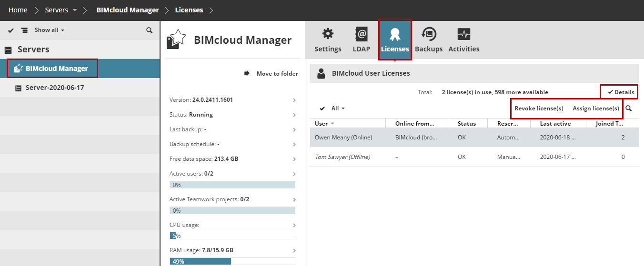Click Assign license(s) button
The width and height of the screenshot is (644, 266).
coord(595,108)
